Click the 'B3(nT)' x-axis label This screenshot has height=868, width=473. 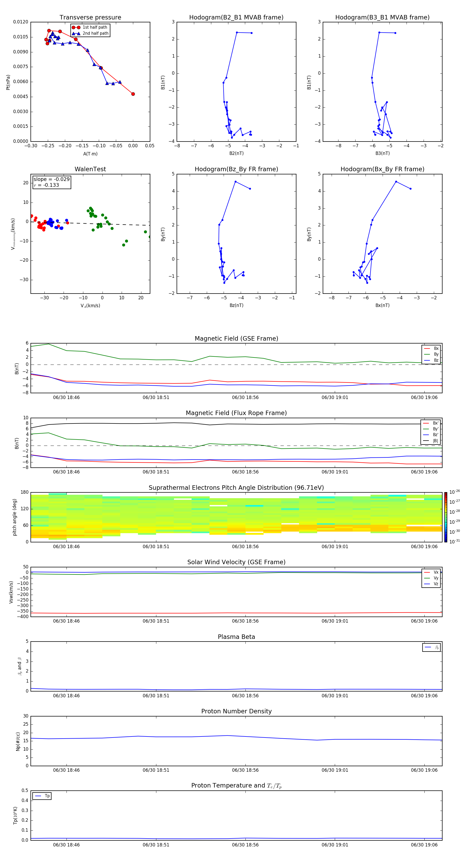tap(382, 153)
